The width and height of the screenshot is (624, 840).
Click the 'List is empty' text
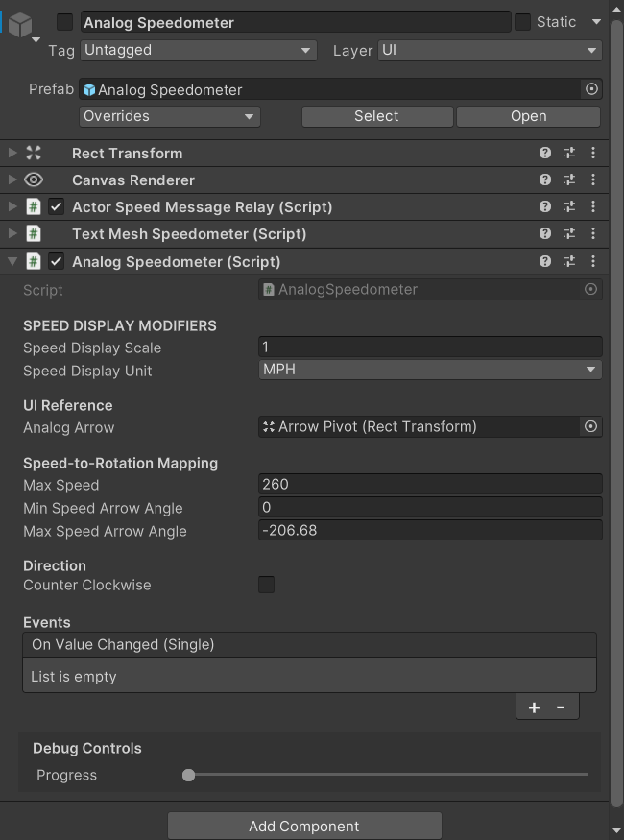pos(73,677)
